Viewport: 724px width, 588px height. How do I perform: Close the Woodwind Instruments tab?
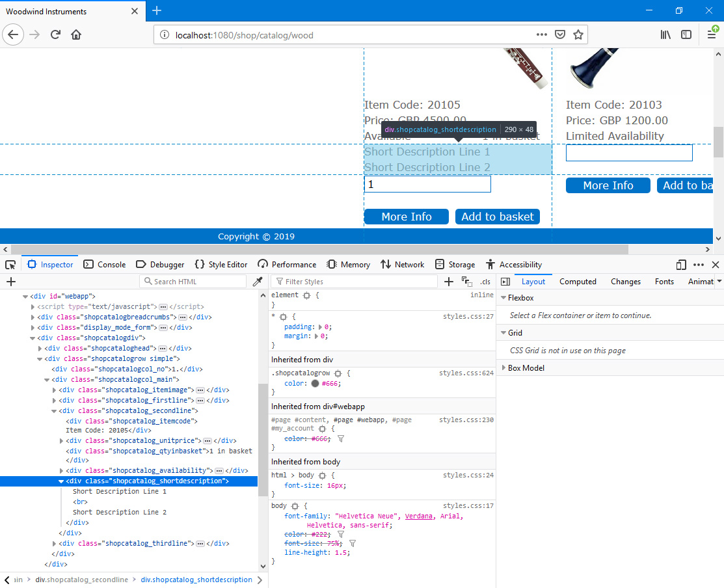click(135, 11)
